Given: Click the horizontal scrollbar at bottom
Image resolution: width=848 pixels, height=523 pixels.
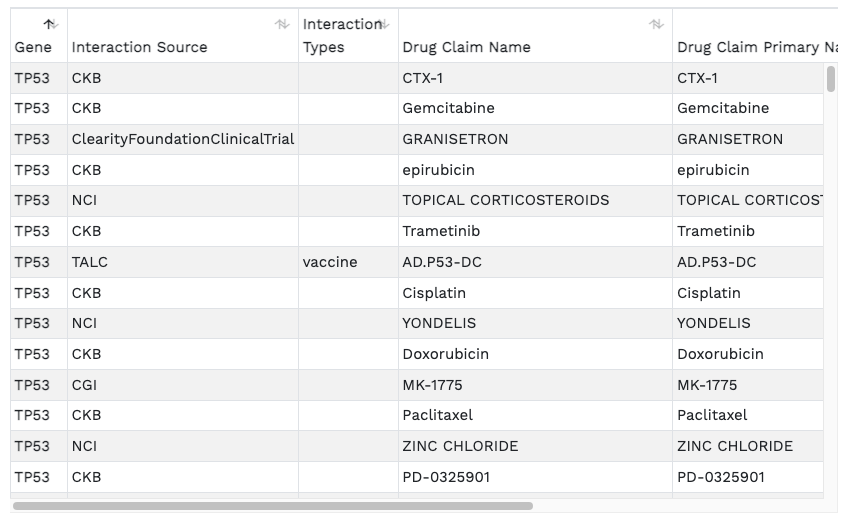Looking at the screenshot, I should pyautogui.click(x=272, y=506).
